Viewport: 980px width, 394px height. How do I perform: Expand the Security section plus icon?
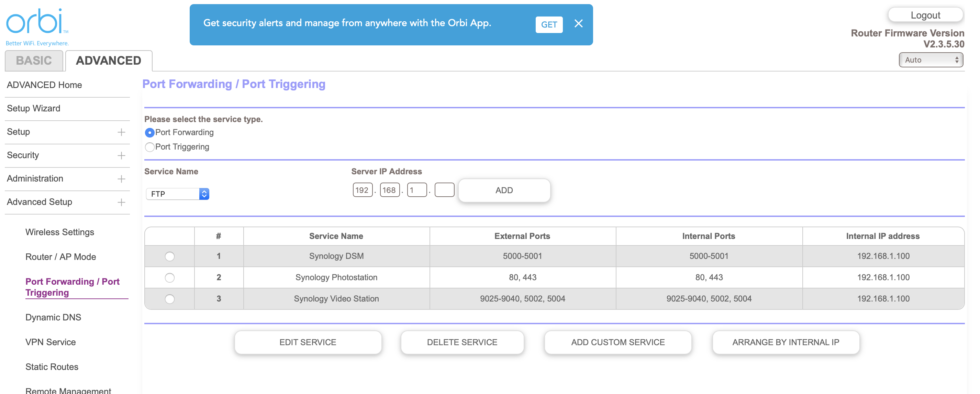(x=121, y=155)
